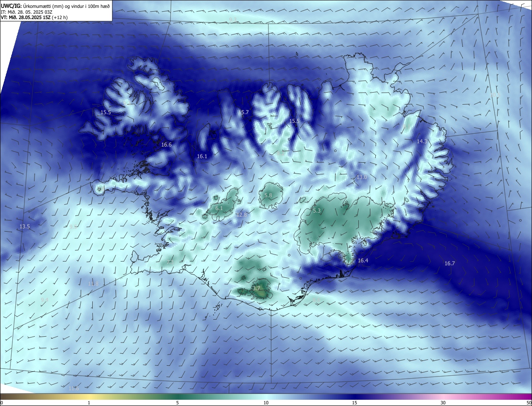Click the UWC/IG Úrkomumætti title line
The image size is (532, 406).
click(x=55, y=6)
